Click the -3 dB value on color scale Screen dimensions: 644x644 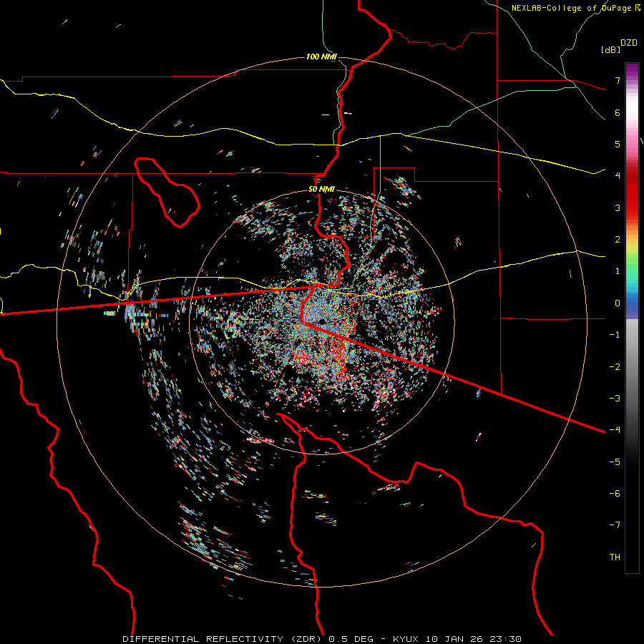[615, 398]
